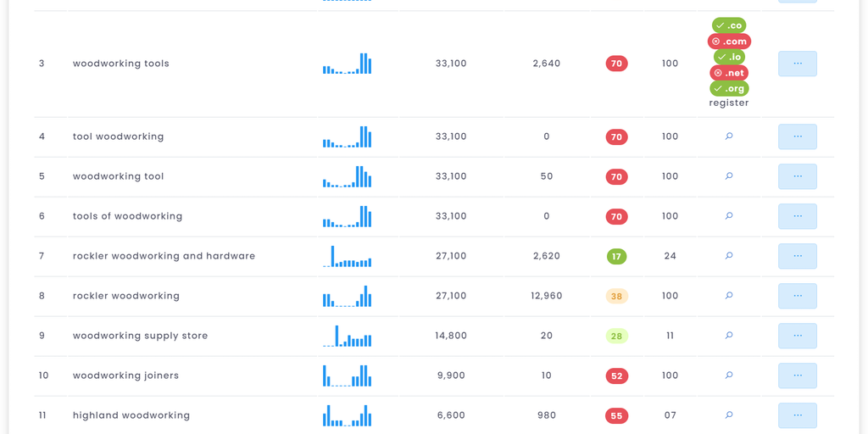Click difficulty score 70 for woodworking tools

(x=617, y=64)
